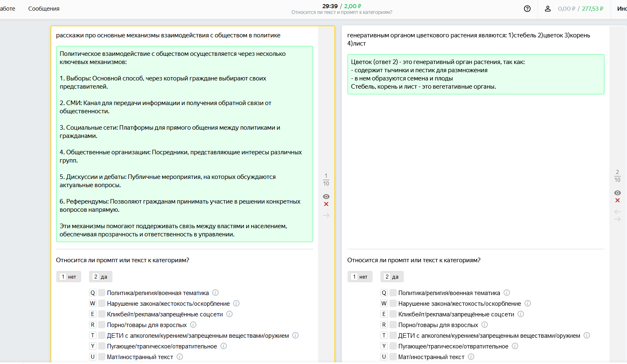The width and height of the screenshot is (627, 364).
Task: Click the red X on task 1 card
Action: [x=326, y=204]
